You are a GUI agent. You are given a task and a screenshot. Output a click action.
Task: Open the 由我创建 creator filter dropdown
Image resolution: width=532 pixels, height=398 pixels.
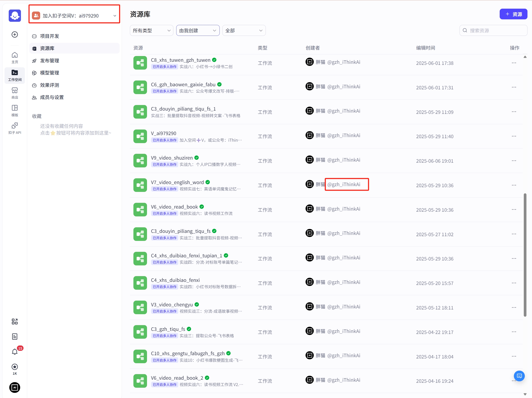tap(197, 30)
